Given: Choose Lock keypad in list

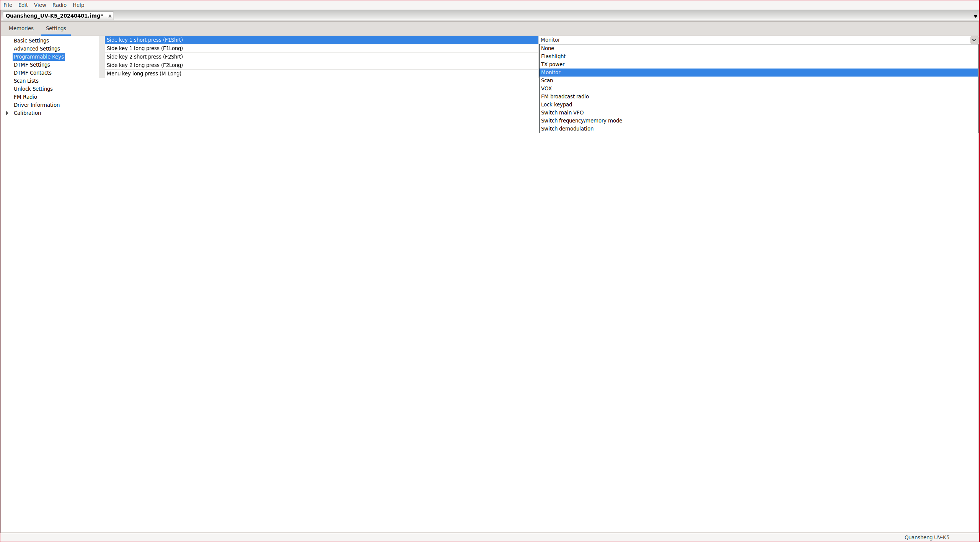Looking at the screenshot, I should point(556,104).
